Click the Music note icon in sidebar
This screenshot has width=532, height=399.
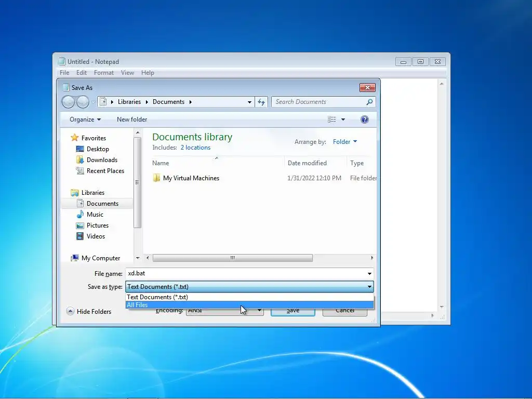(x=80, y=214)
